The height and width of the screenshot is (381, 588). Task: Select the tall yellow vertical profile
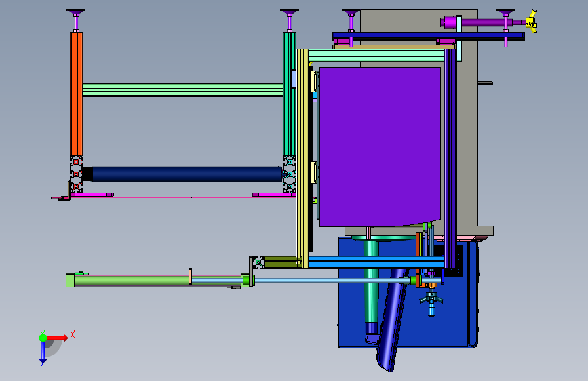[x=302, y=159]
